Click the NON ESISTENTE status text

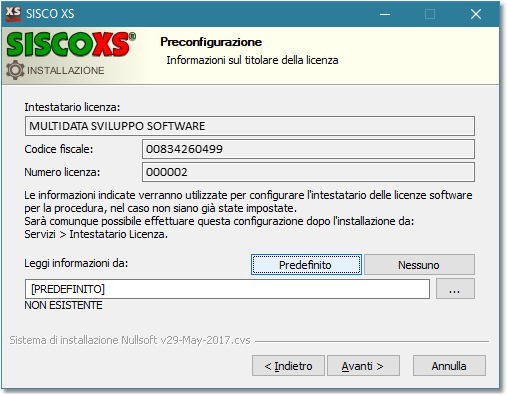coord(63,305)
